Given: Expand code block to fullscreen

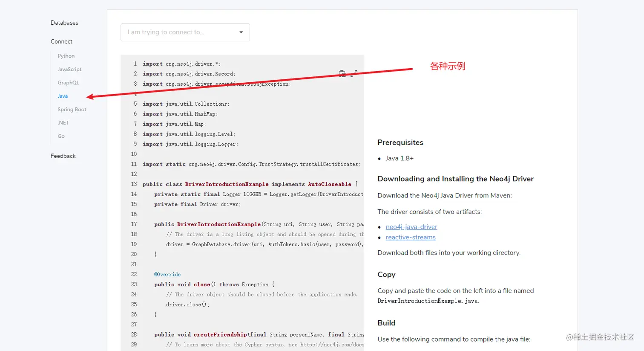Looking at the screenshot, I should pos(354,74).
